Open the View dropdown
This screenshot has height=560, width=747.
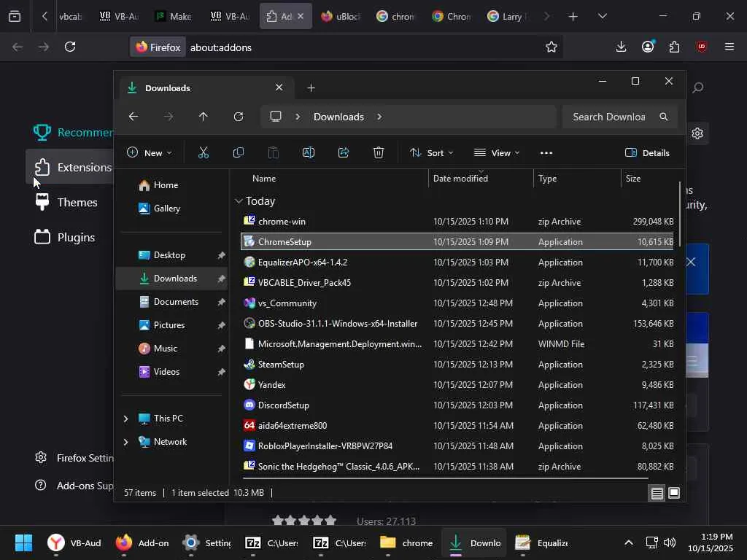click(497, 153)
